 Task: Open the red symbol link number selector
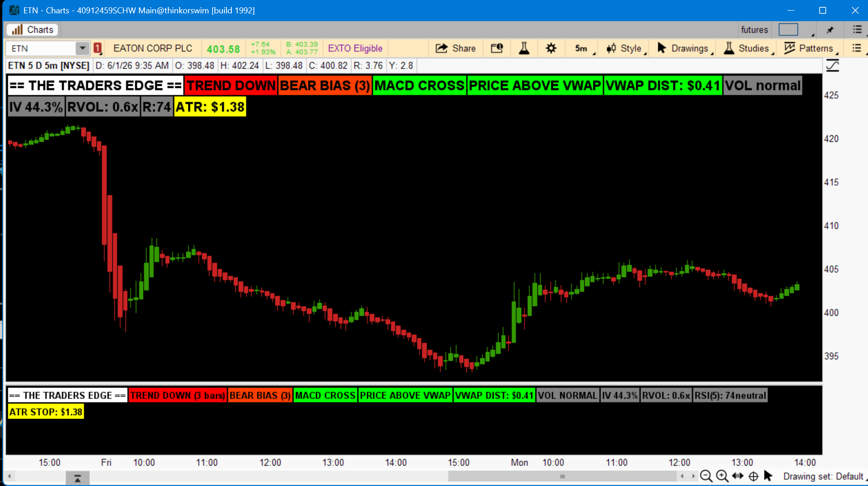98,48
